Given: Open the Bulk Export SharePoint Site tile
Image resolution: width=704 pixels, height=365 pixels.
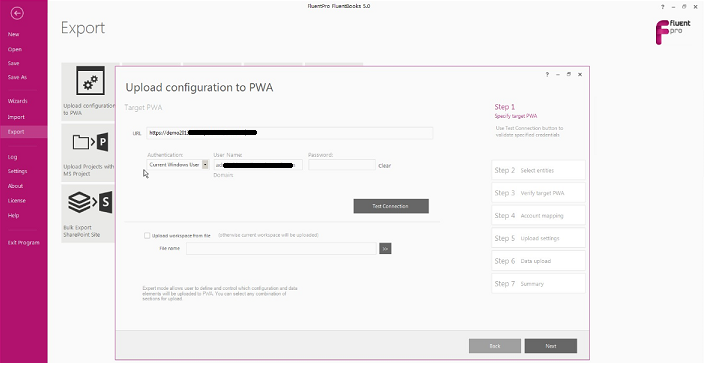Looking at the screenshot, I should (88, 214).
